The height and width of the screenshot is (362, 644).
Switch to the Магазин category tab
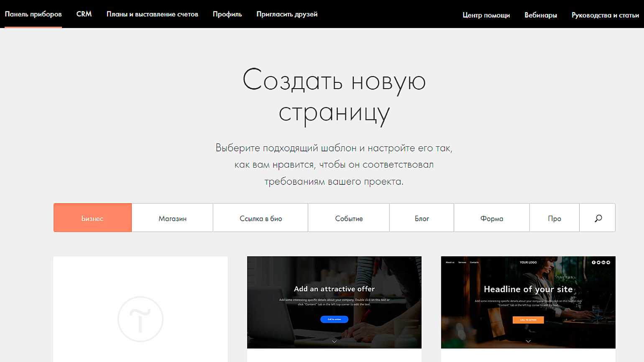(x=172, y=218)
